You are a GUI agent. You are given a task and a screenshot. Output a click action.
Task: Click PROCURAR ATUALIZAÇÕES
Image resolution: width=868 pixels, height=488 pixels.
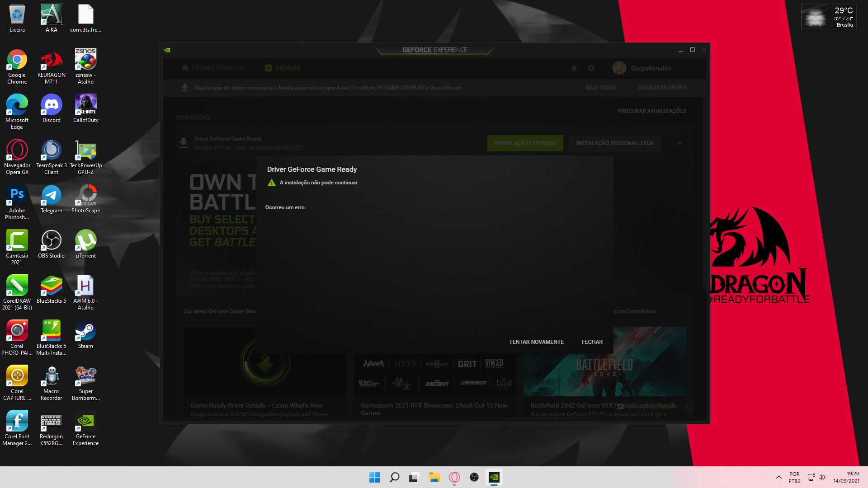tap(652, 111)
